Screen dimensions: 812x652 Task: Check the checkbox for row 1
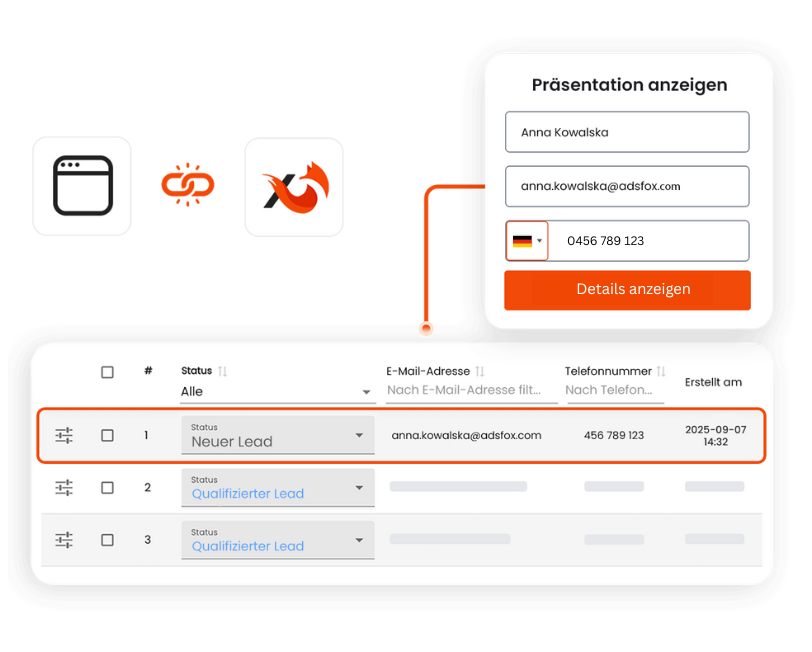tap(107, 436)
